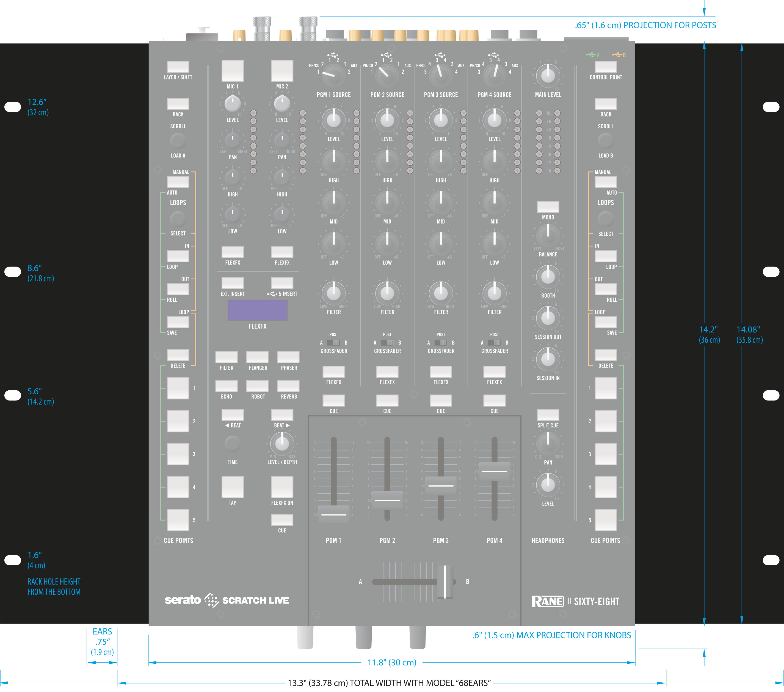Click PGM 4 crossfader assign switch
Screen dimensions: 784x692
tap(495, 343)
